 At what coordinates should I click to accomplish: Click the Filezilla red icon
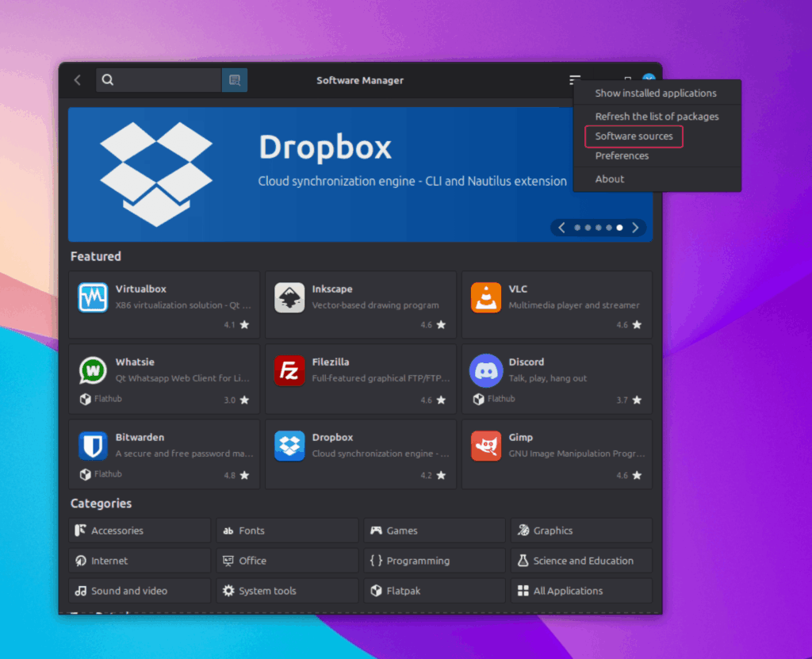point(289,371)
